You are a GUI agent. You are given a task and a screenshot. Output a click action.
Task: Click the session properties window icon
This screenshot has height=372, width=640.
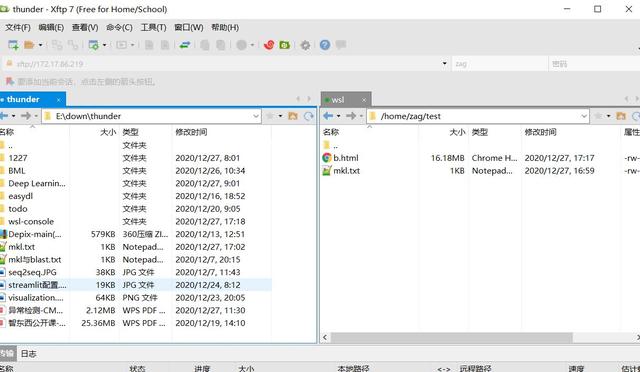coord(93,45)
